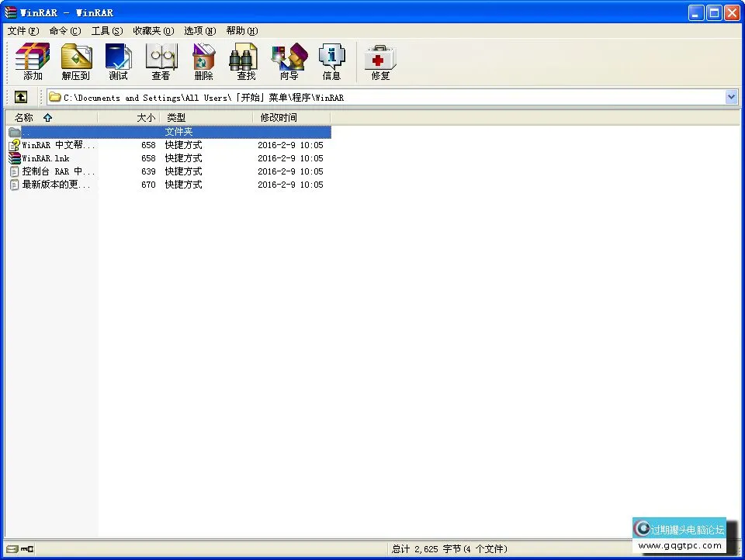The image size is (745, 560).
Task: Open the 查看 (View) tool icon
Action: pos(161,60)
